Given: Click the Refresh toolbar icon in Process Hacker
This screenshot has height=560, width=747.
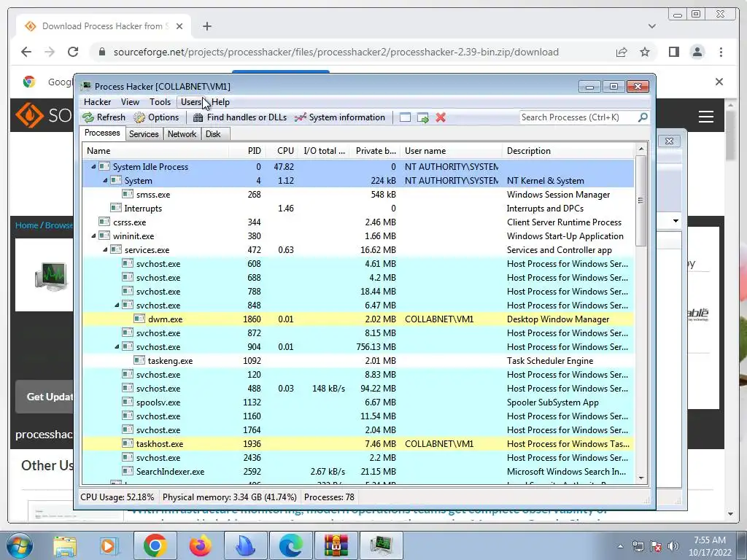Looking at the screenshot, I should coord(88,117).
